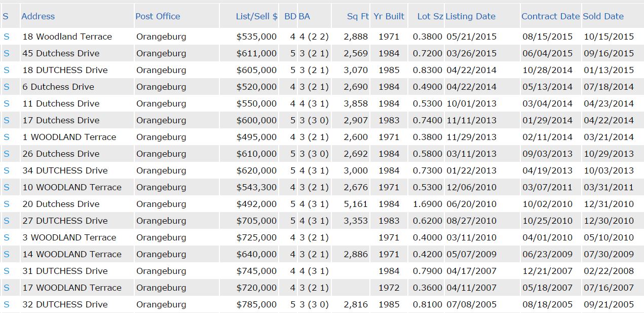Sort the table by Address column header
Viewport: 644px width, 313px height.
click(38, 16)
